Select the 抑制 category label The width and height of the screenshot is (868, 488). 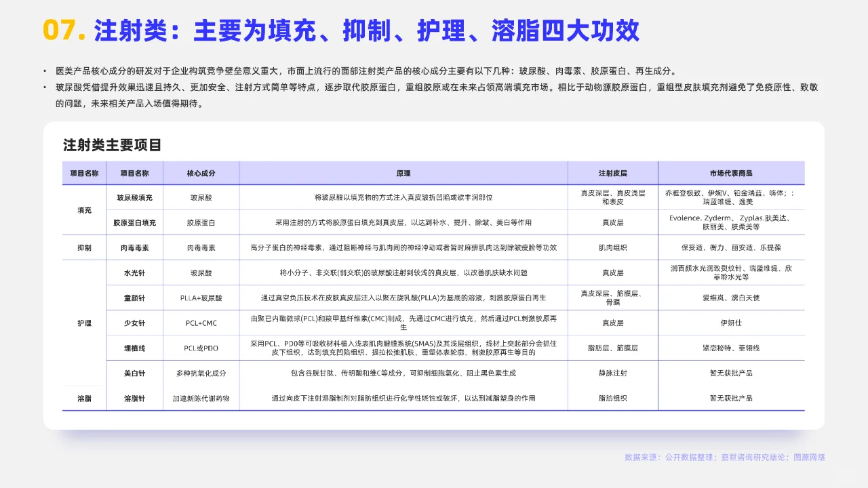(x=84, y=247)
